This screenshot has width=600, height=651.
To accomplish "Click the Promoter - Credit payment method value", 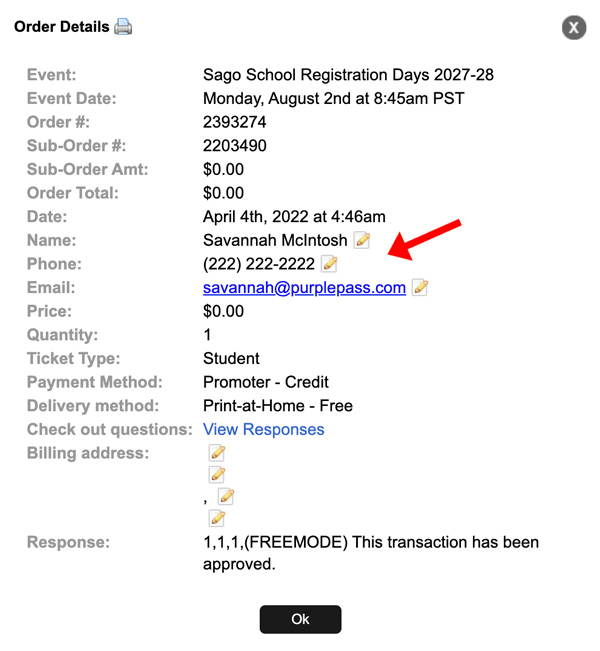I will [x=266, y=382].
